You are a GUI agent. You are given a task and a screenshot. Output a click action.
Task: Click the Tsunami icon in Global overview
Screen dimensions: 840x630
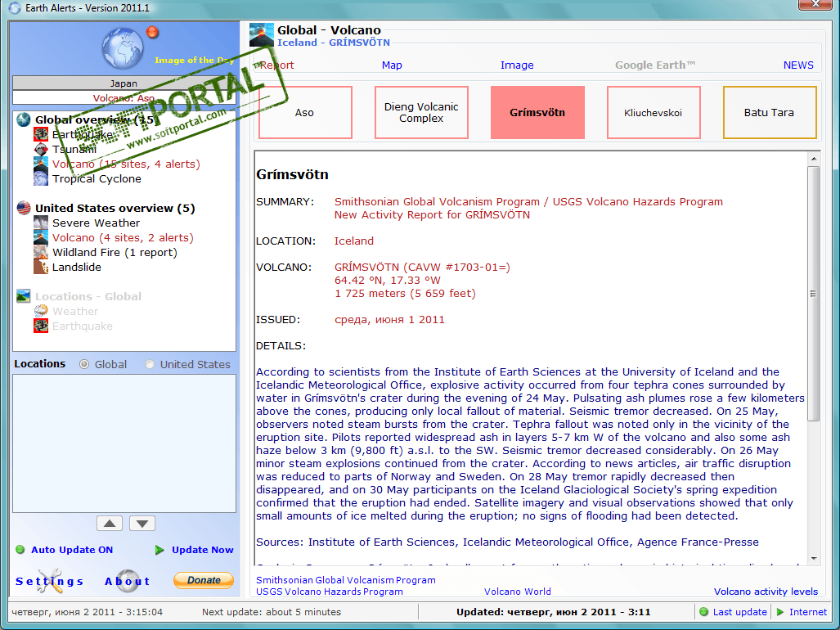[41, 150]
